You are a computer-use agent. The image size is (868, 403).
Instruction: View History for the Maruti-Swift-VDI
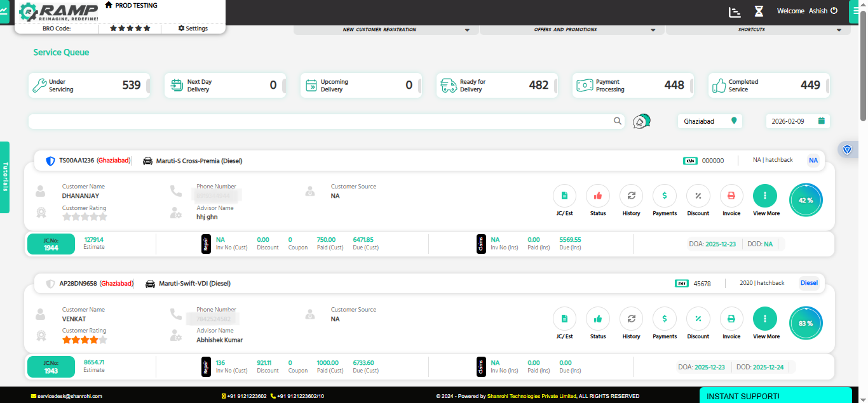[x=631, y=318]
